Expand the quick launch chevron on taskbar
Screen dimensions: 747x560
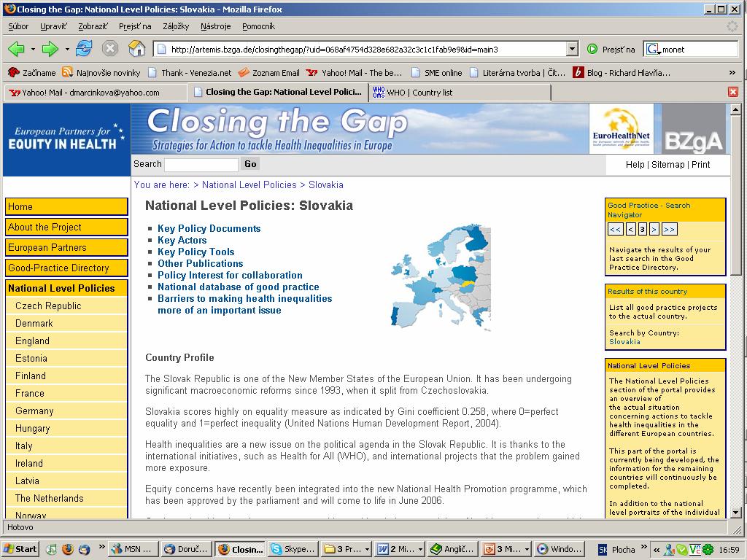[x=101, y=547]
